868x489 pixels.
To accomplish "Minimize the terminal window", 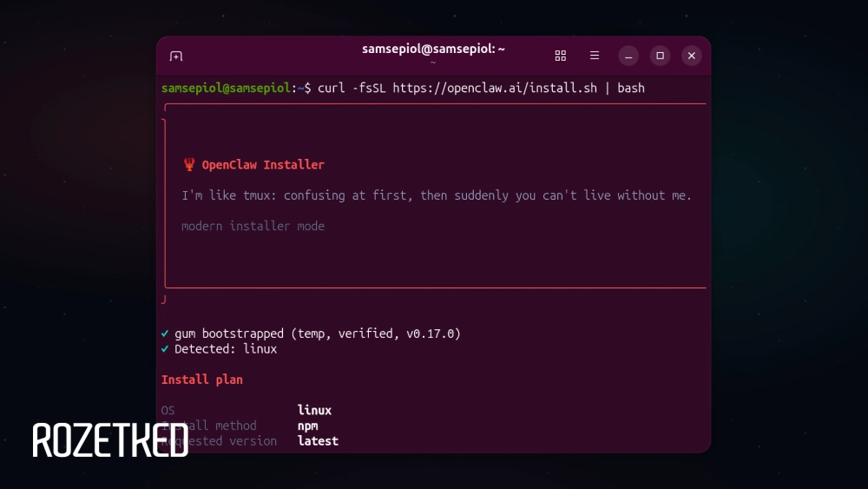I will tap(628, 56).
